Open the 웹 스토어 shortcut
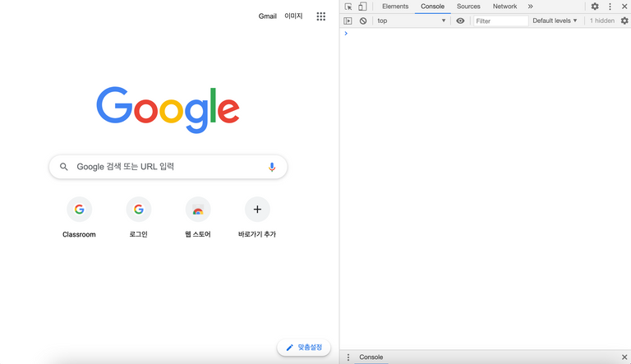This screenshot has width=631, height=364. tap(197, 218)
